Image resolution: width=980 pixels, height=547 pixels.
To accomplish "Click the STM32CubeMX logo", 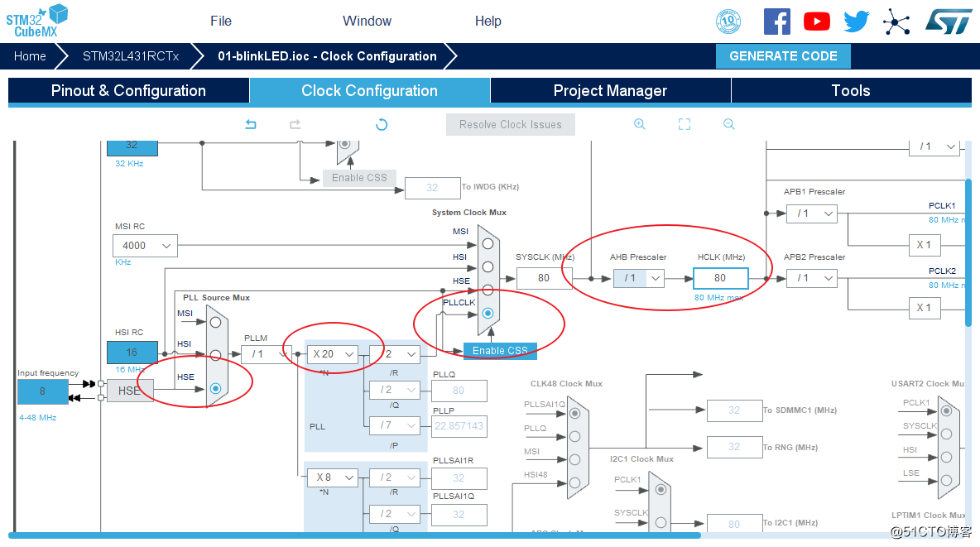I will (37, 22).
